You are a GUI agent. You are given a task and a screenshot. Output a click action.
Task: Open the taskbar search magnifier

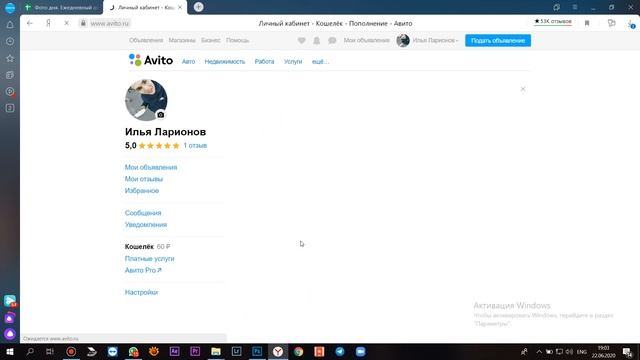pos(30,351)
